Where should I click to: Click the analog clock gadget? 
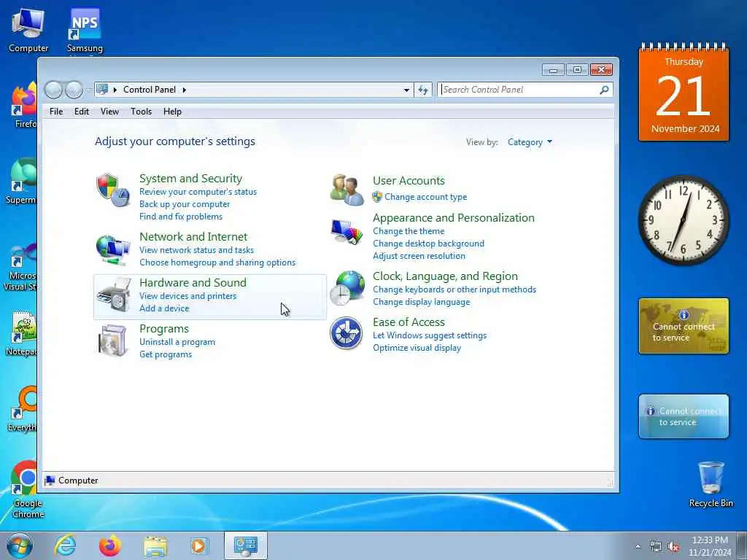tap(684, 220)
